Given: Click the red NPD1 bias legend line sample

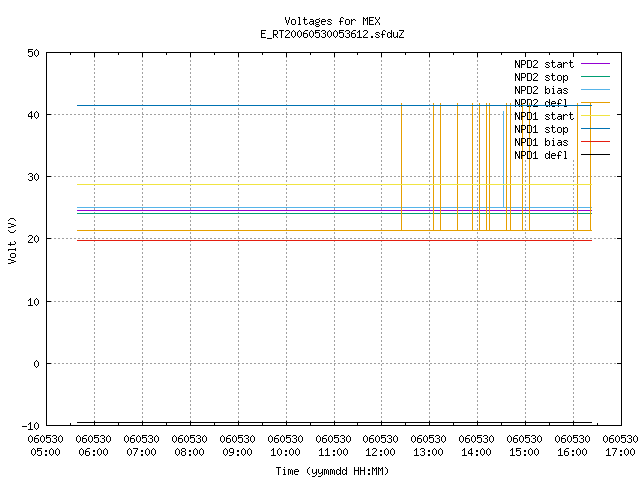Looking at the screenshot, I should 595,142.
